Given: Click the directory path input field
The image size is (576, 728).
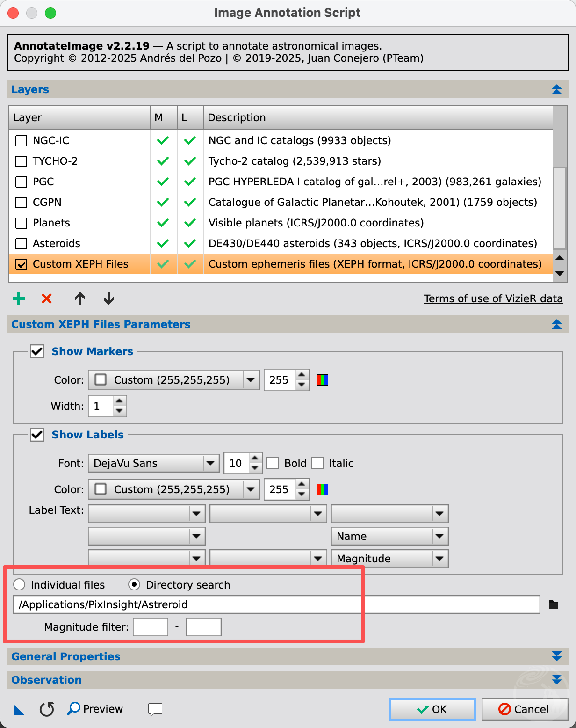Looking at the screenshot, I should [x=276, y=604].
